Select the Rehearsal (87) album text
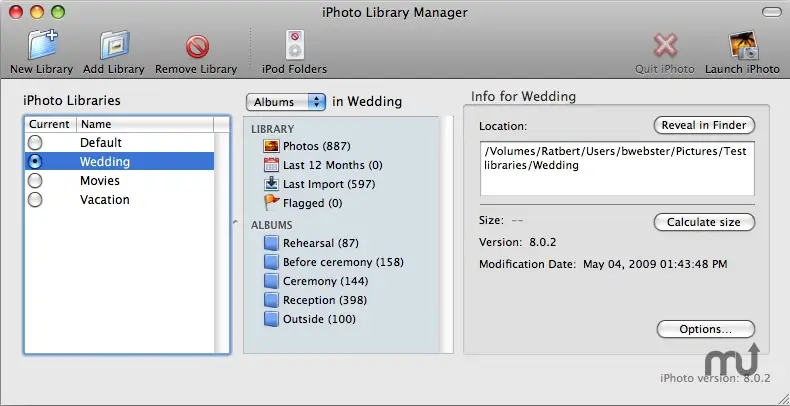Viewport: 790px width, 406px height. pos(320,243)
